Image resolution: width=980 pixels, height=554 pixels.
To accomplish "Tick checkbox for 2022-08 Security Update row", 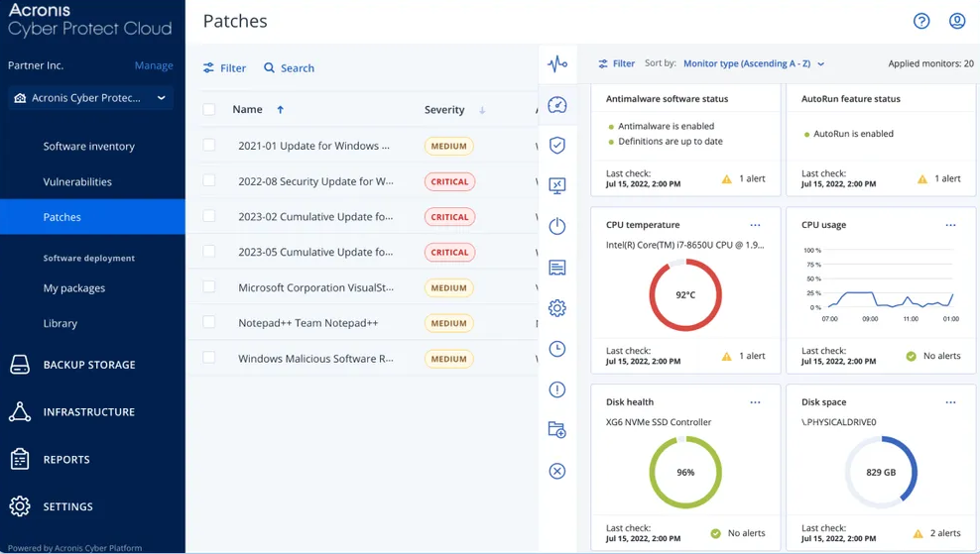I will 209,181.
